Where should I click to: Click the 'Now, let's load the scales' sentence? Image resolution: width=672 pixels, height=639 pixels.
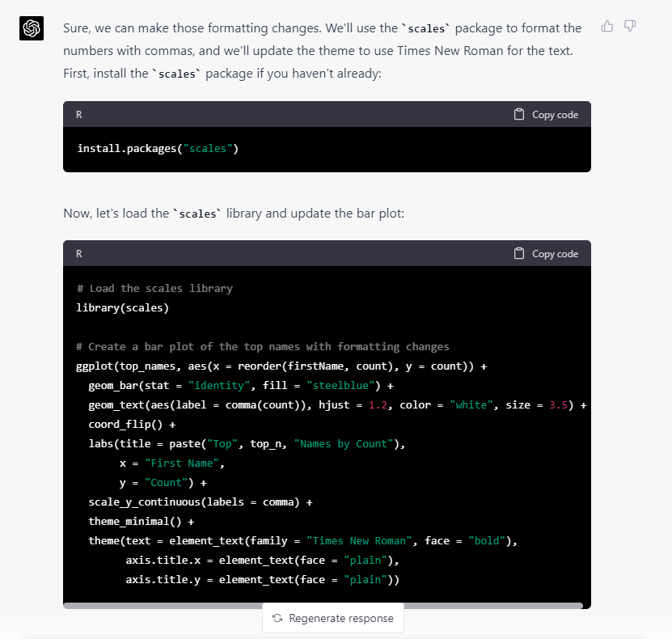point(234,214)
